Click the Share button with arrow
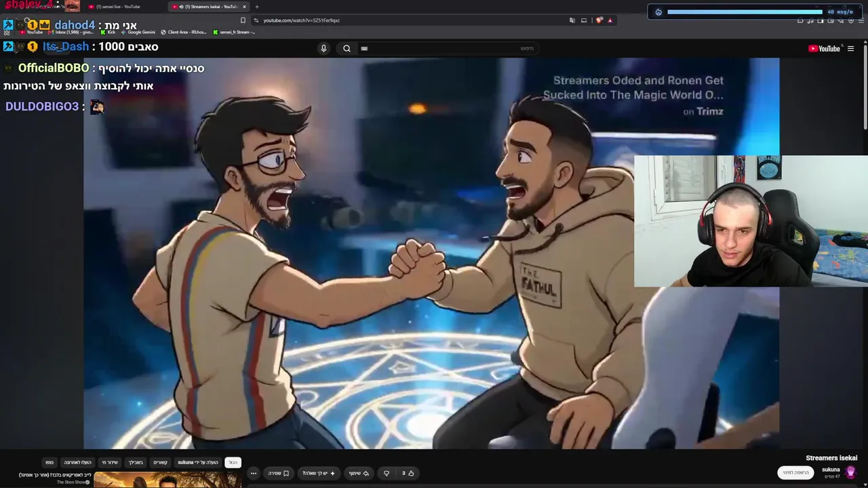Image resolution: width=868 pixels, height=488 pixels. pos(359,473)
